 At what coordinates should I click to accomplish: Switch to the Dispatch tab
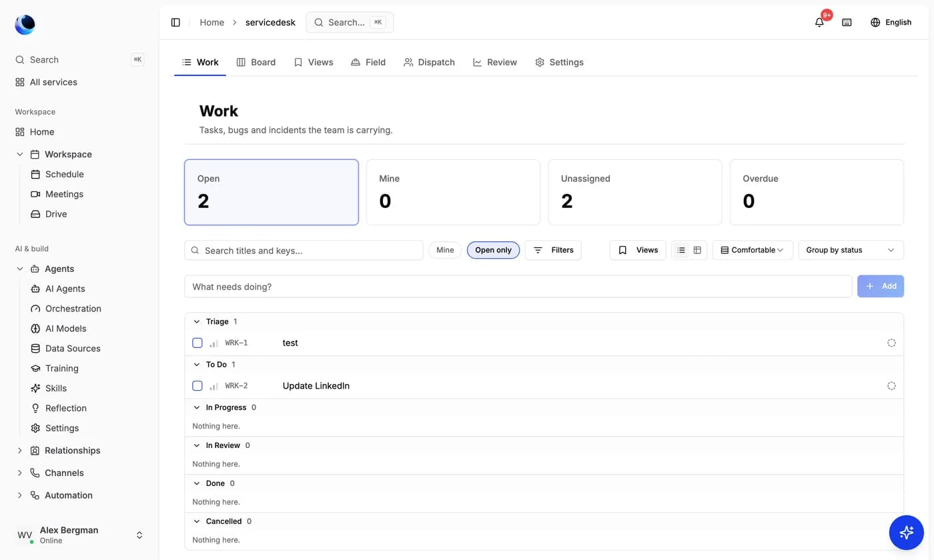pyautogui.click(x=429, y=62)
